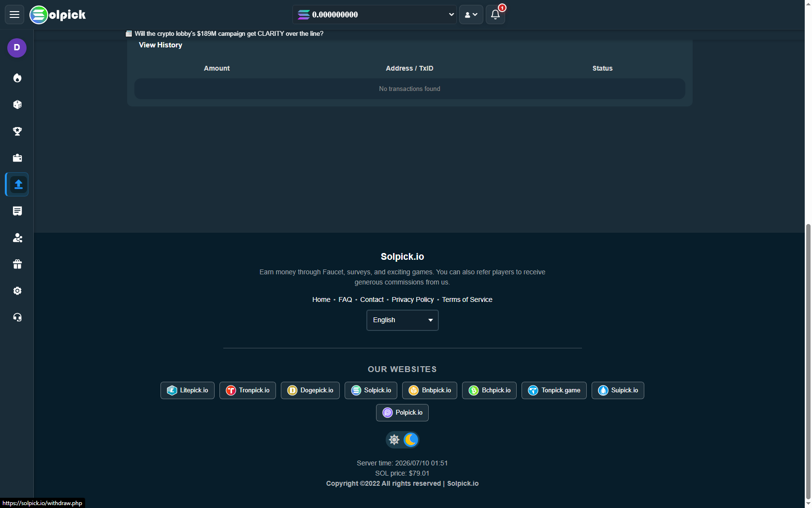Open the CLARITY campaign news headline

coord(229,33)
